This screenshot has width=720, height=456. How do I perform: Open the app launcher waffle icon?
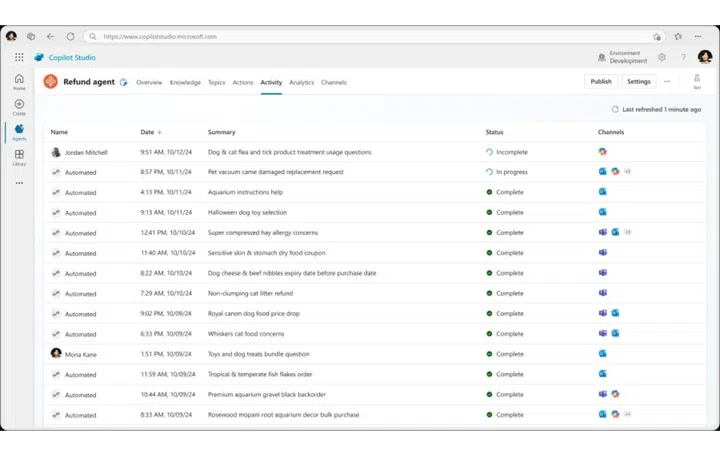click(19, 57)
